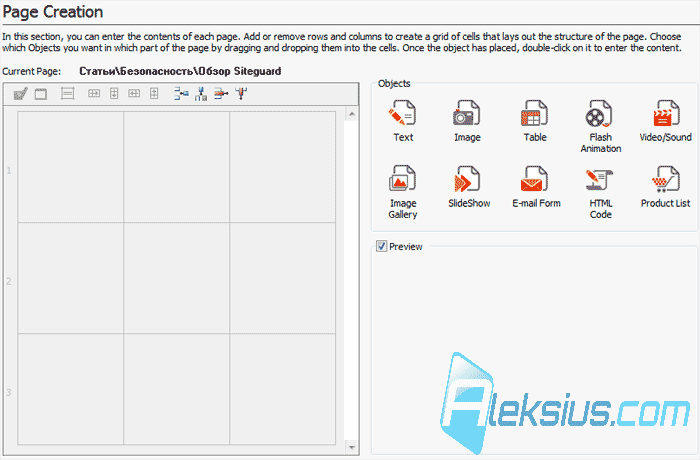Pick the Image object icon
Image resolution: width=700 pixels, height=460 pixels.
click(467, 113)
